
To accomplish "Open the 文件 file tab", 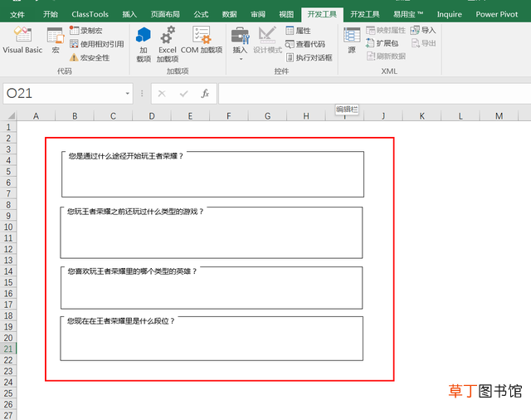I will pos(17,15).
